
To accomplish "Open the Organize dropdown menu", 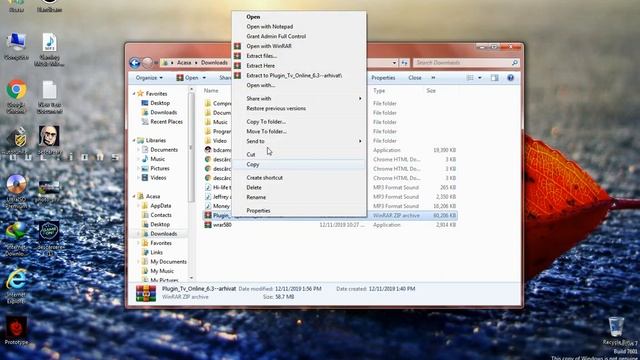I will pos(149,78).
